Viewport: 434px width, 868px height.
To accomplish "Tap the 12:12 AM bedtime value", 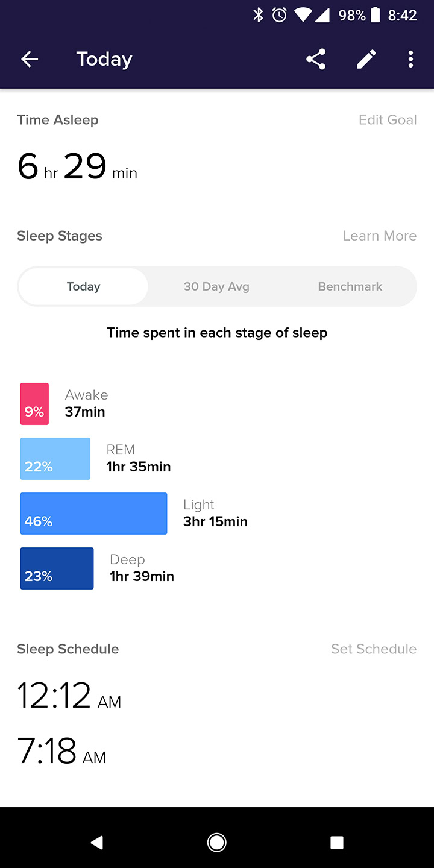I will (x=69, y=695).
